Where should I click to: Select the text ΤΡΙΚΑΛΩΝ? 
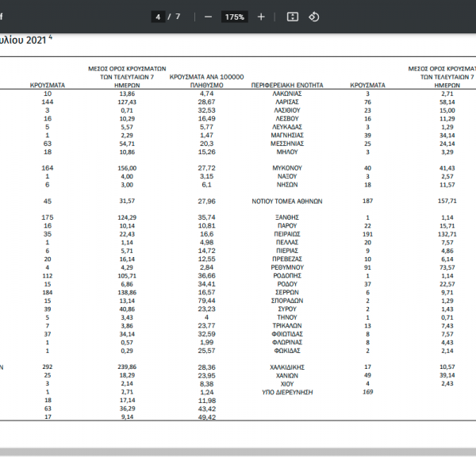(287, 326)
